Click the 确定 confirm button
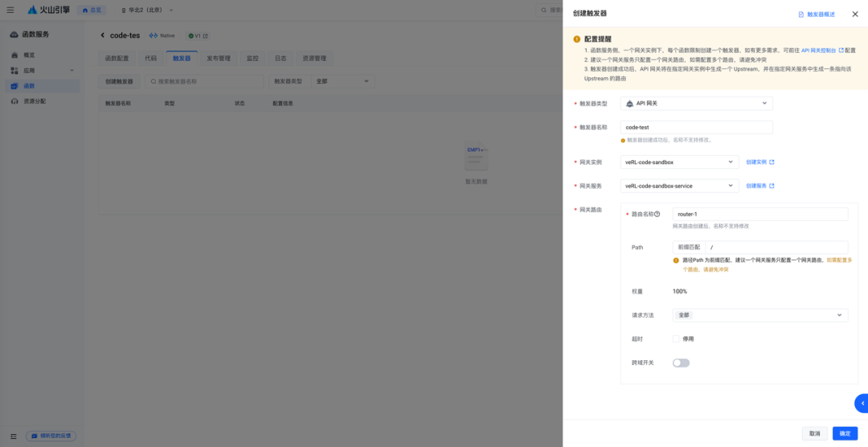The height and width of the screenshot is (447, 868). 845,433
